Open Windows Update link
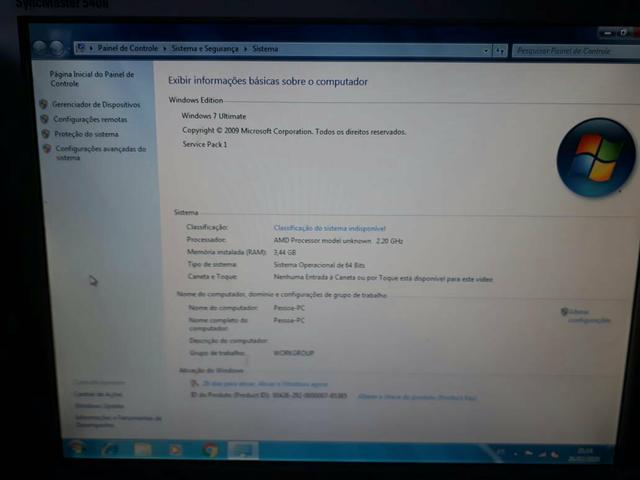 coord(99,406)
